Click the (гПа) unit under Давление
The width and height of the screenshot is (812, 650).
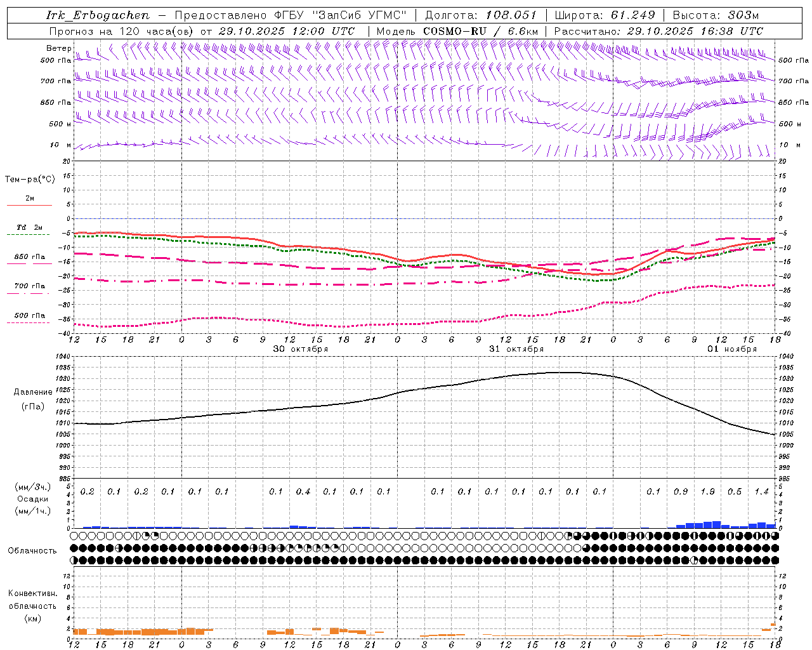coord(33,406)
